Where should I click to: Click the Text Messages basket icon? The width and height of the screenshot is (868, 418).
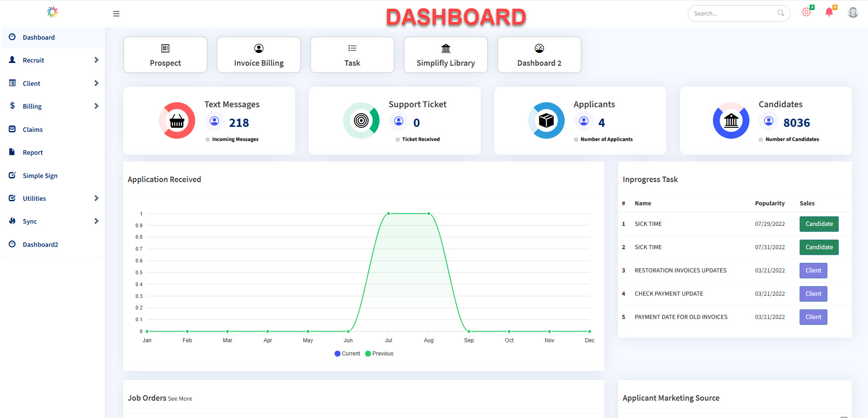click(177, 120)
